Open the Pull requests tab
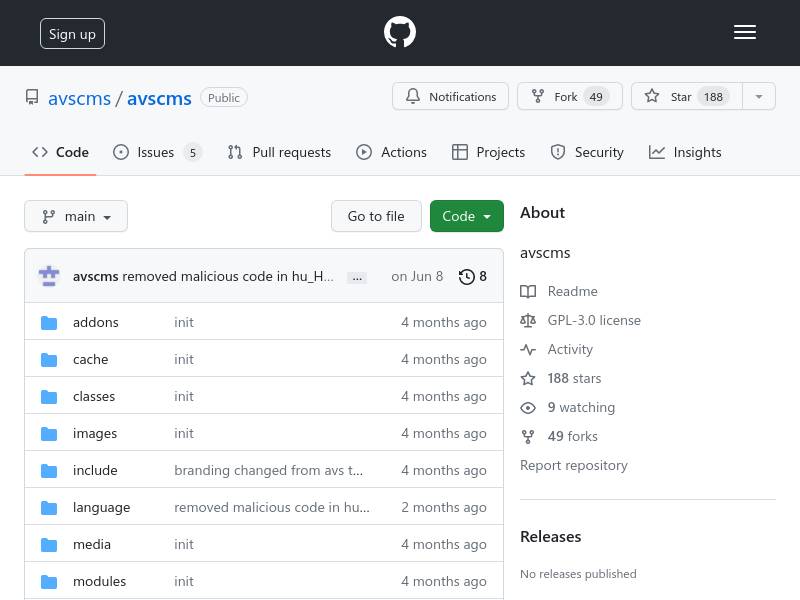This screenshot has width=800, height=600. [279, 152]
